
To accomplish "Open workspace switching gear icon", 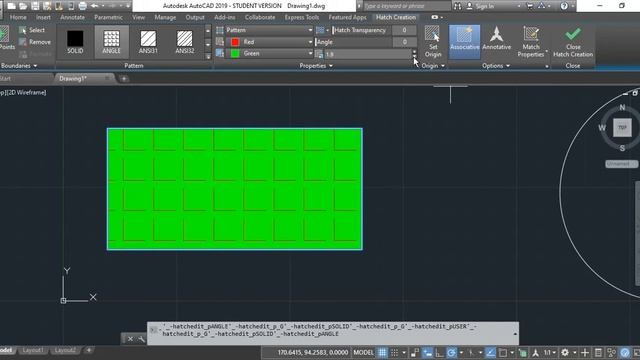I will (565, 353).
